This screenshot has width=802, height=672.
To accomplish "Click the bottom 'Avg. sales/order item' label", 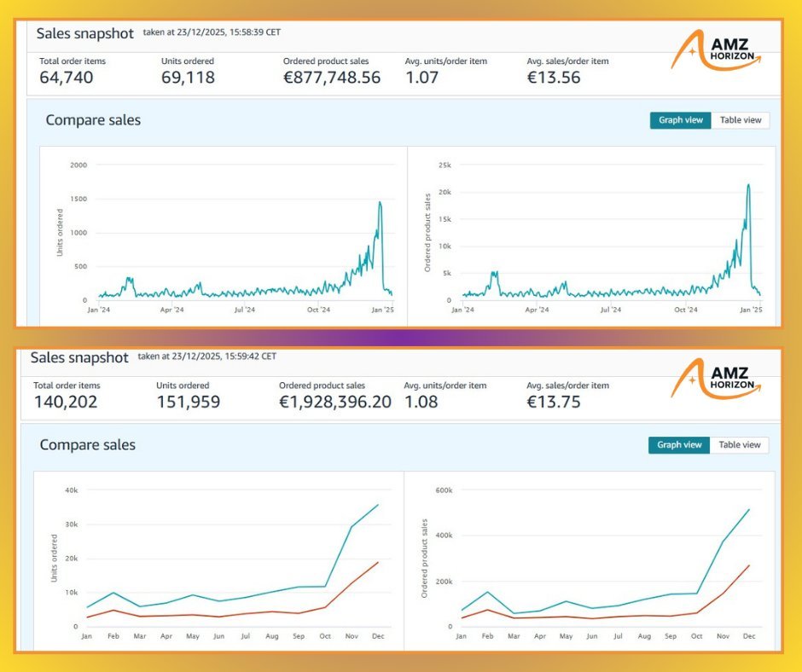I will pyautogui.click(x=567, y=385).
